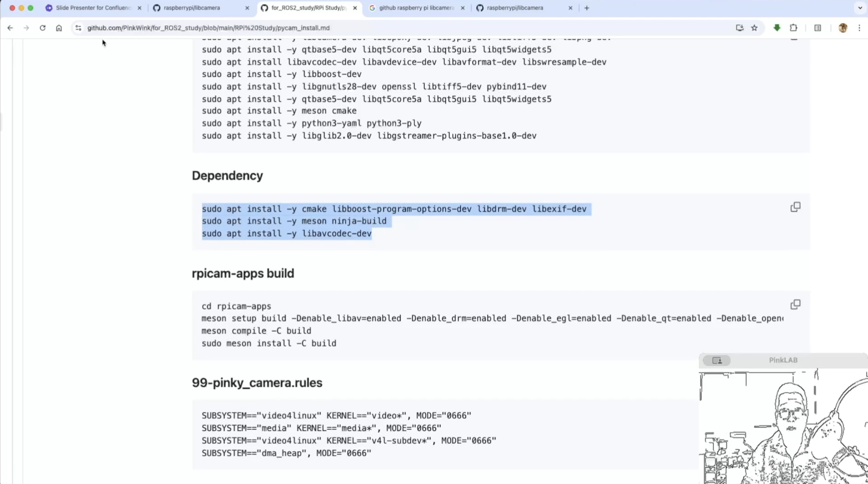Screen dimensions: 868x484
Task: Reload the current page
Action: coord(43,28)
